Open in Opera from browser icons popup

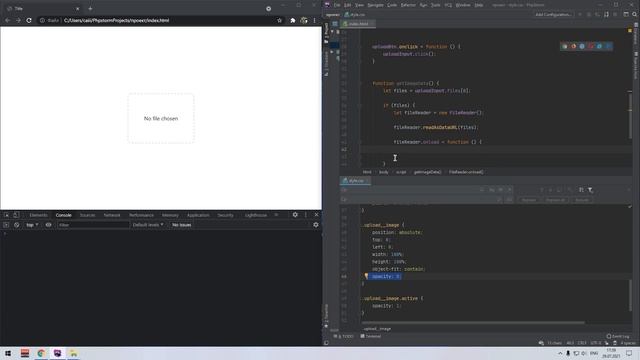pyautogui.click(x=591, y=47)
